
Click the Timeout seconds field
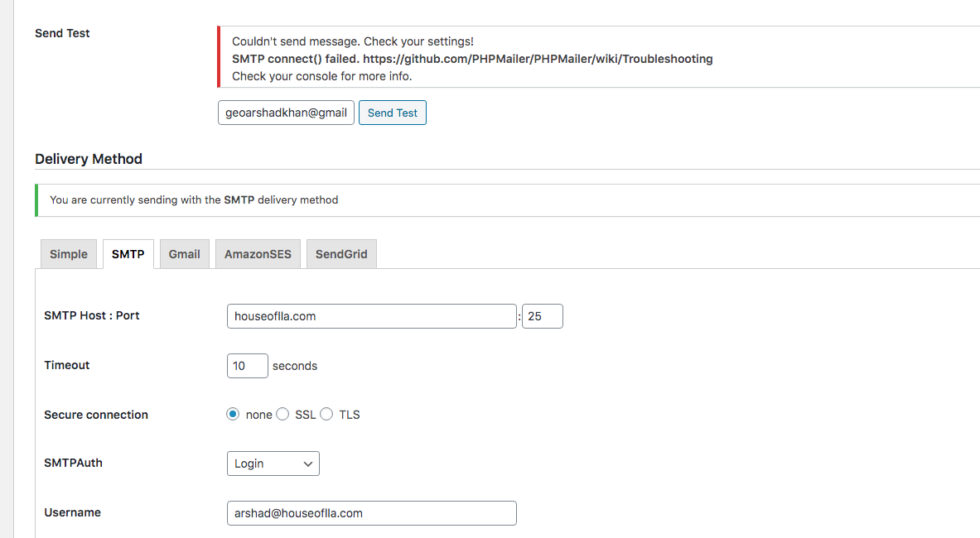(247, 366)
